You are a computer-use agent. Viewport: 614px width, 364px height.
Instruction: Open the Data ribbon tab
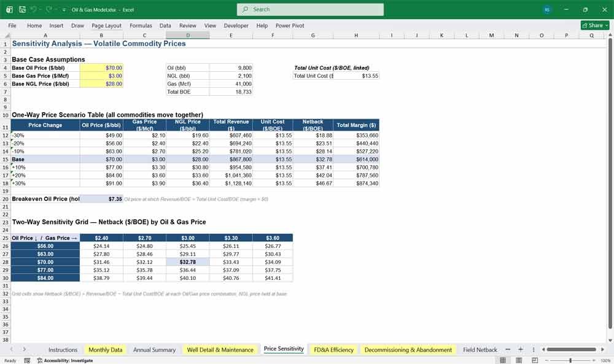click(165, 25)
